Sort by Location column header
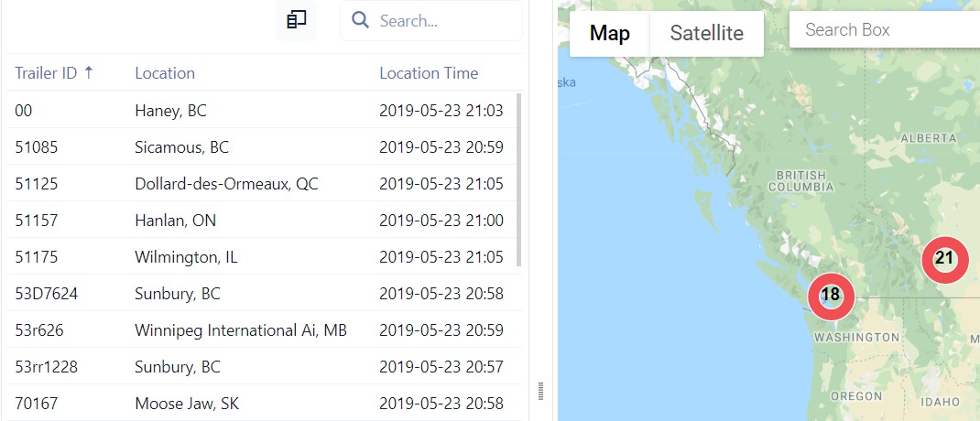Viewport: 980px width, 421px height. tap(165, 73)
